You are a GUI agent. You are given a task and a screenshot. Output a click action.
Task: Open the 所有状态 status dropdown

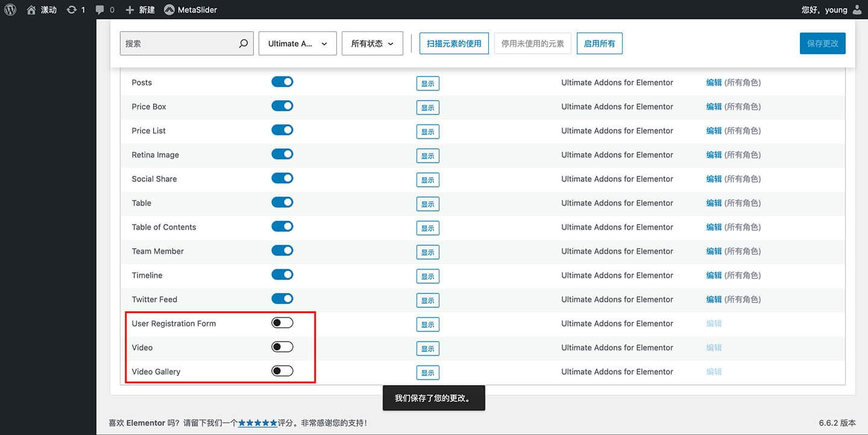[x=373, y=43]
